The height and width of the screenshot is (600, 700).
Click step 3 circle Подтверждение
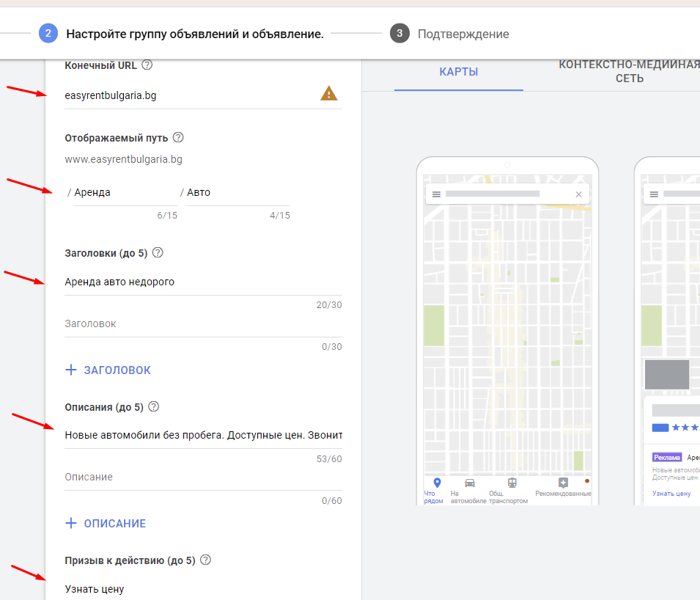(399, 34)
